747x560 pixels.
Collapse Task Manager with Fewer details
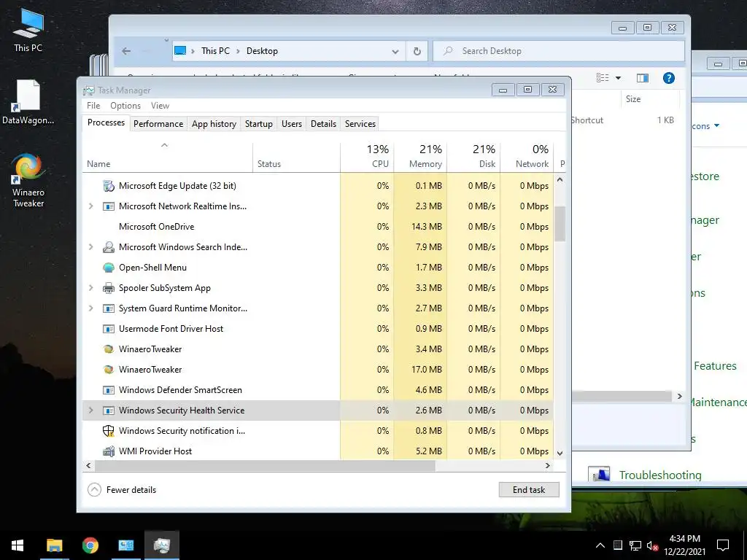[x=123, y=490]
